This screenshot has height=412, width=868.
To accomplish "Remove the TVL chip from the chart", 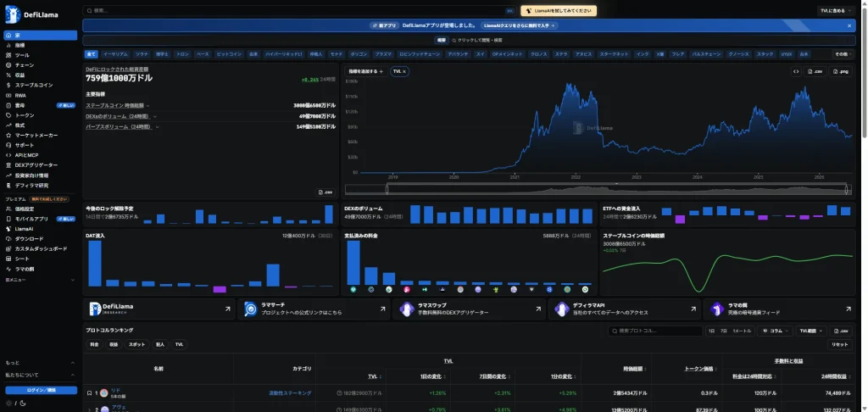I will 404,71.
